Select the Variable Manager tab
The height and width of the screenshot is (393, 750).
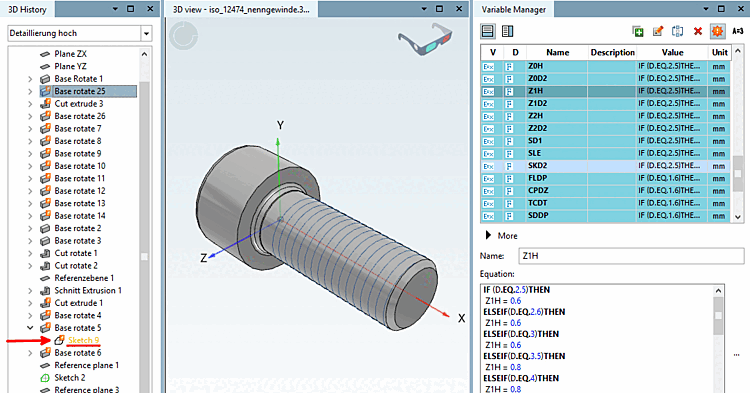click(x=514, y=10)
